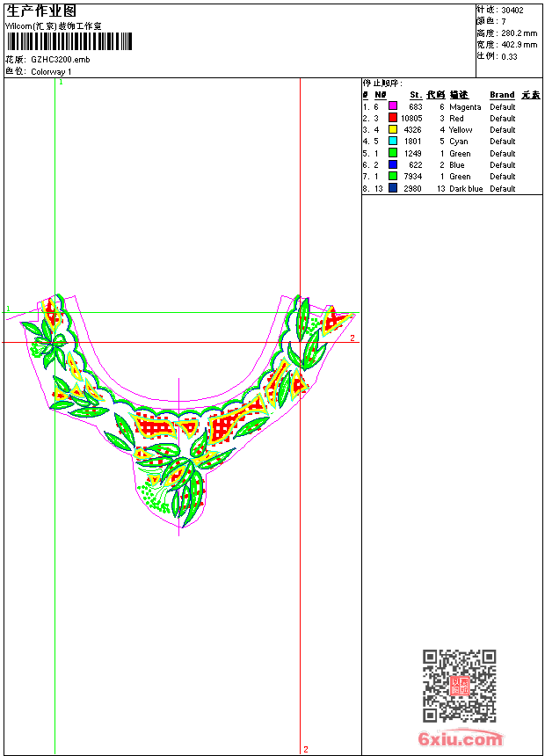
Task: Click the barcode under the Wilcom title
Action: (69, 41)
